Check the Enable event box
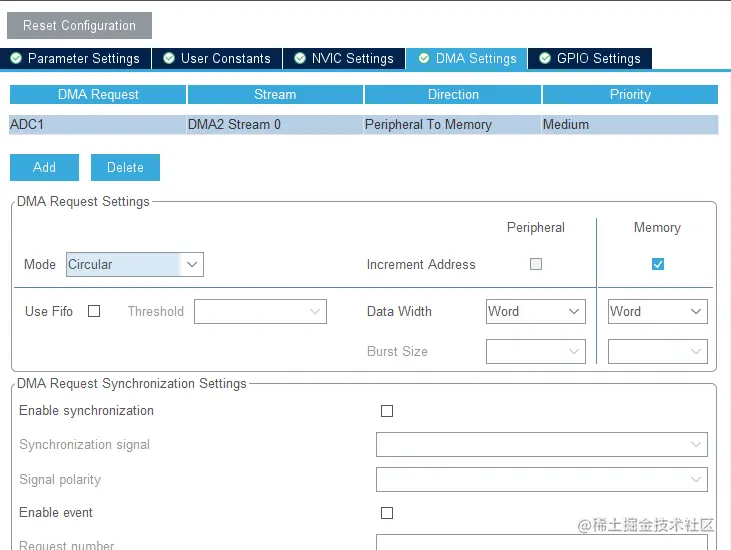This screenshot has width=731, height=550. 387,513
